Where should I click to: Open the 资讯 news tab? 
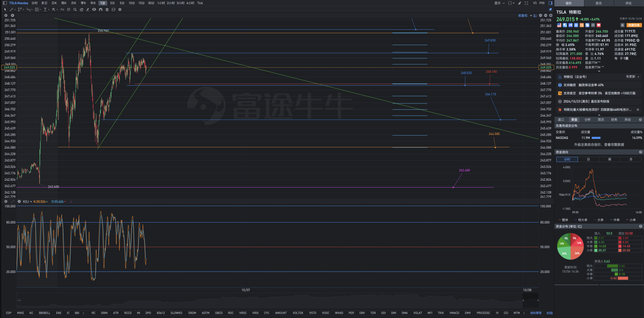[599, 3]
